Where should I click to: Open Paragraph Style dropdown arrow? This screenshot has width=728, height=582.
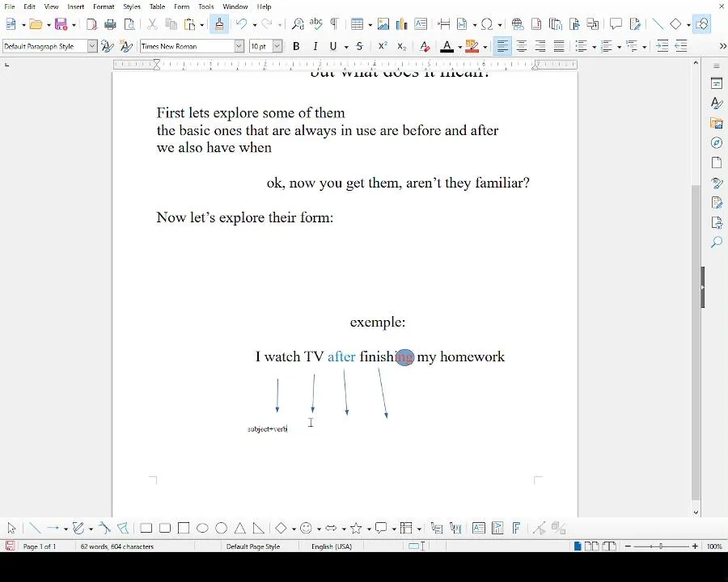(x=92, y=46)
